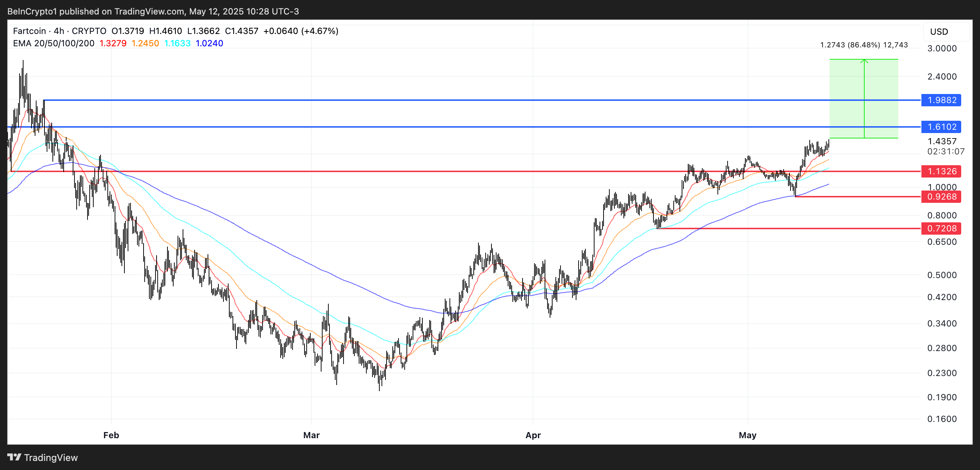Click the red EMA value 1.3279
This screenshot has width=980, height=470.
(x=112, y=43)
